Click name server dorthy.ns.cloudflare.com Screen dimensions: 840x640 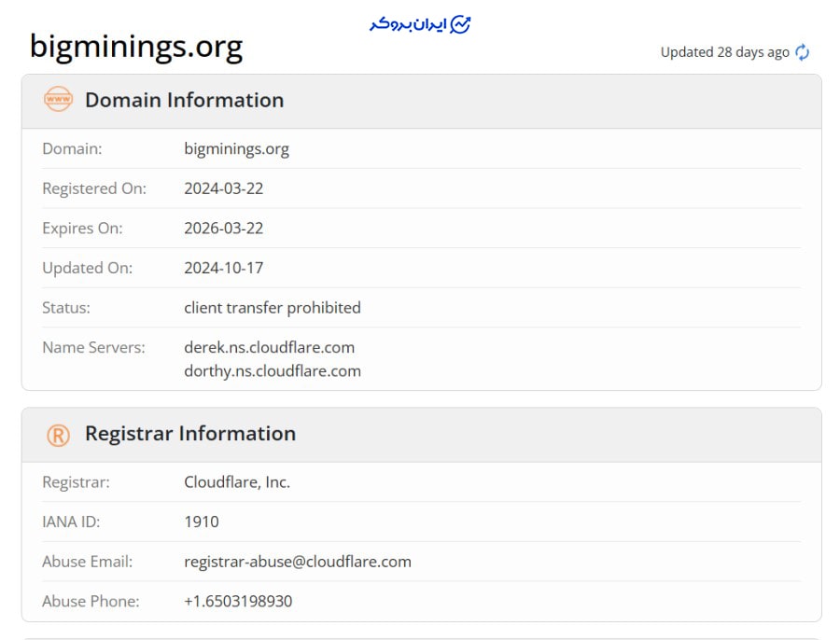(x=273, y=371)
